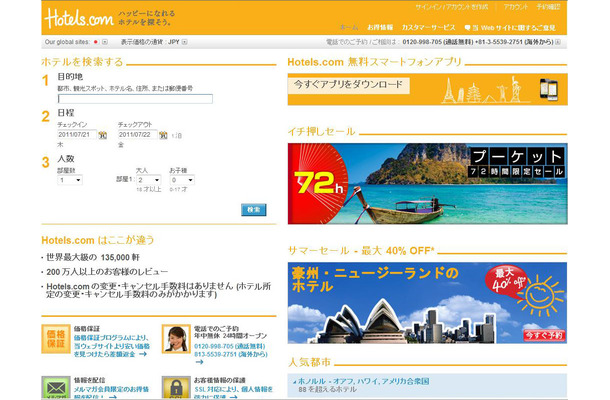The image size is (610, 400).
Task: Open お得情報 menu item
Action: (380, 28)
